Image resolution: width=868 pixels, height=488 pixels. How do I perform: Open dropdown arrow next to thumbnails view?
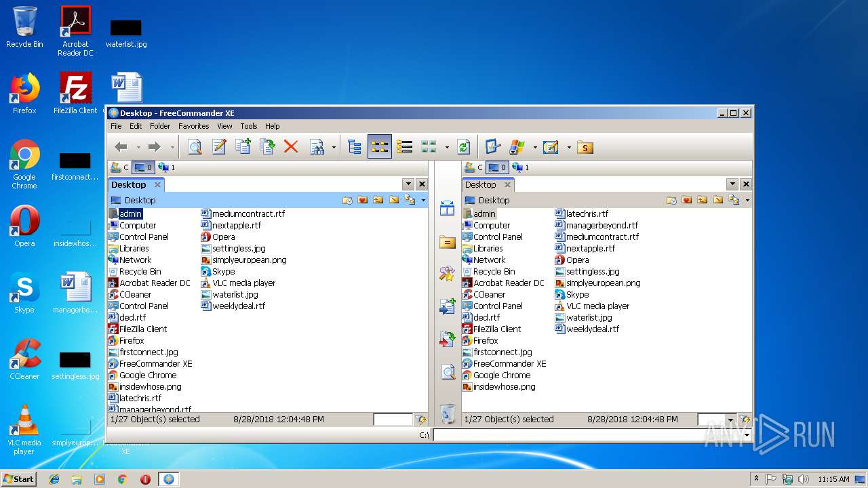[446, 147]
